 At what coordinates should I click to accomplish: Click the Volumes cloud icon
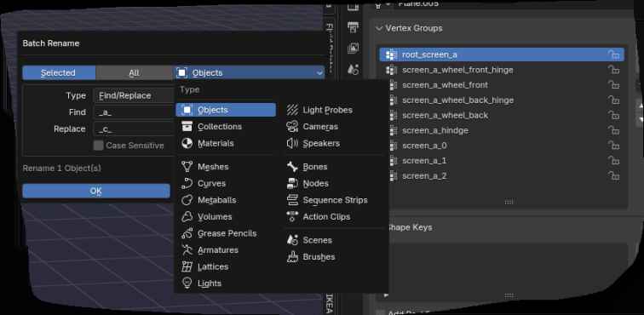click(187, 217)
